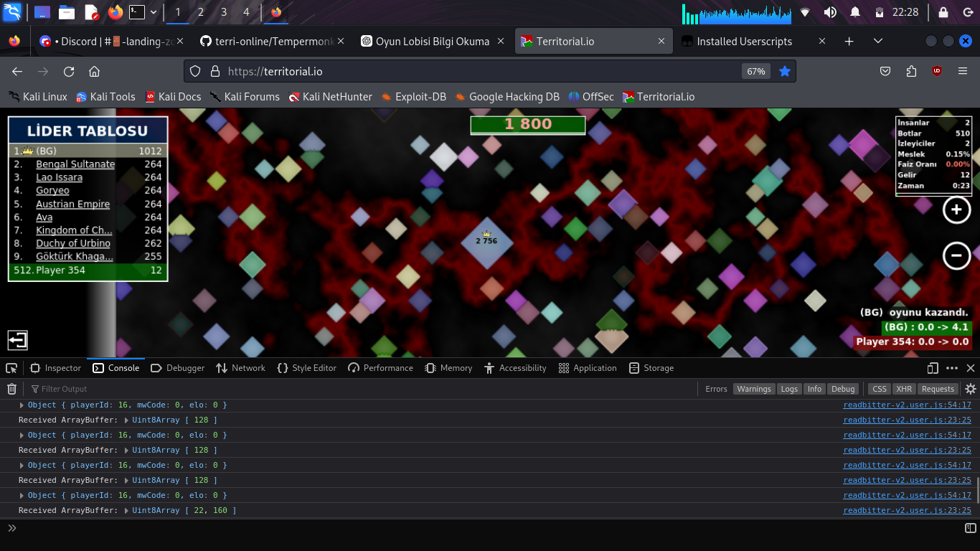Pick an element with the DevTools picker

click(x=11, y=368)
